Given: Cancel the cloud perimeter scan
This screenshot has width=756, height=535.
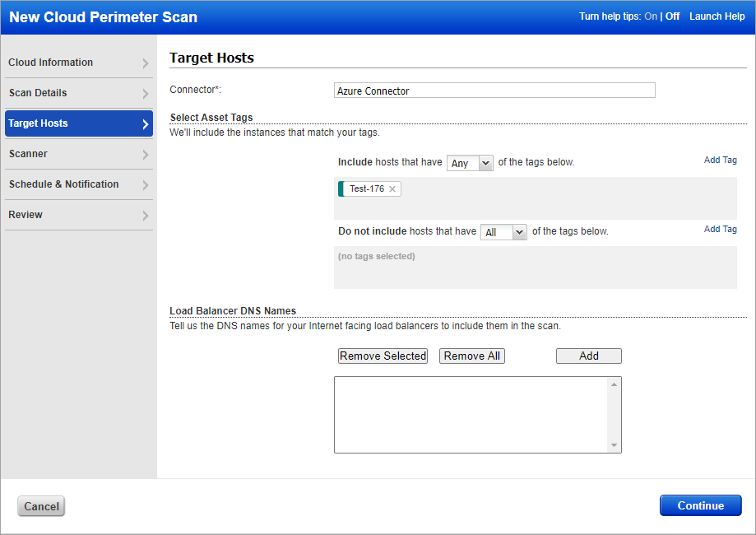Looking at the screenshot, I should 41,506.
